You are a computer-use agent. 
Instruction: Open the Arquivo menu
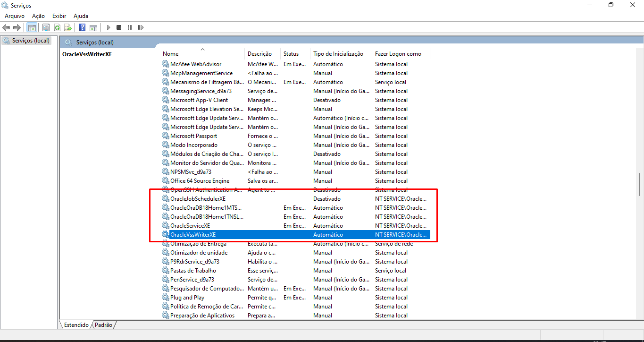point(15,16)
